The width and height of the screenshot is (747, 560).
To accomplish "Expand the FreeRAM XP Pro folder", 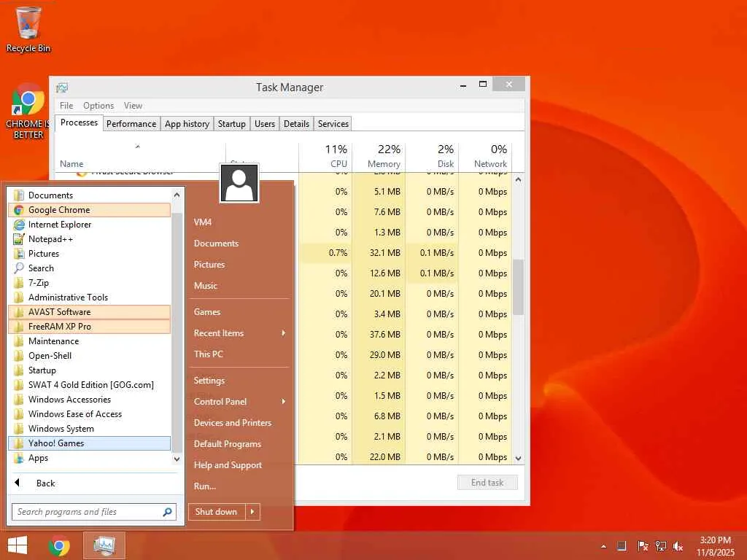I will coord(90,327).
